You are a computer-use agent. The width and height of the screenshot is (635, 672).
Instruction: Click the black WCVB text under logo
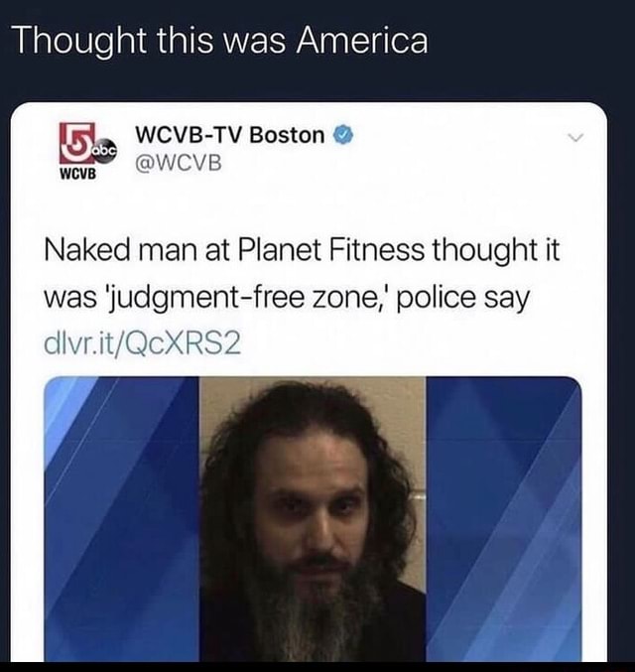tap(78, 174)
